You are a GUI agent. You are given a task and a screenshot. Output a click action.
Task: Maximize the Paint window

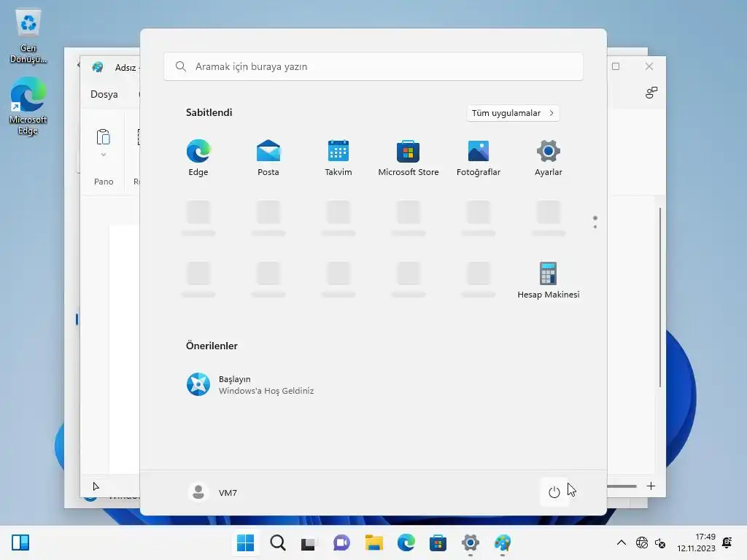click(x=616, y=66)
